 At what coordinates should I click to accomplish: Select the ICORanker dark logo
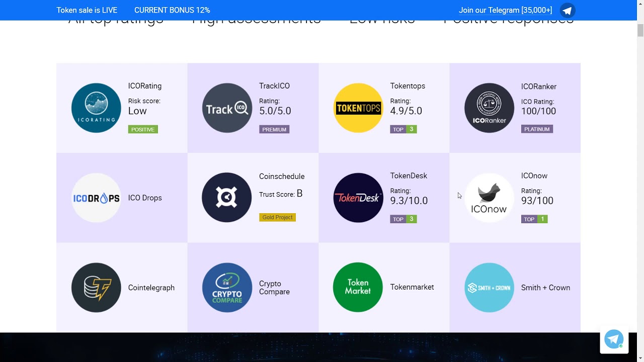point(489,108)
